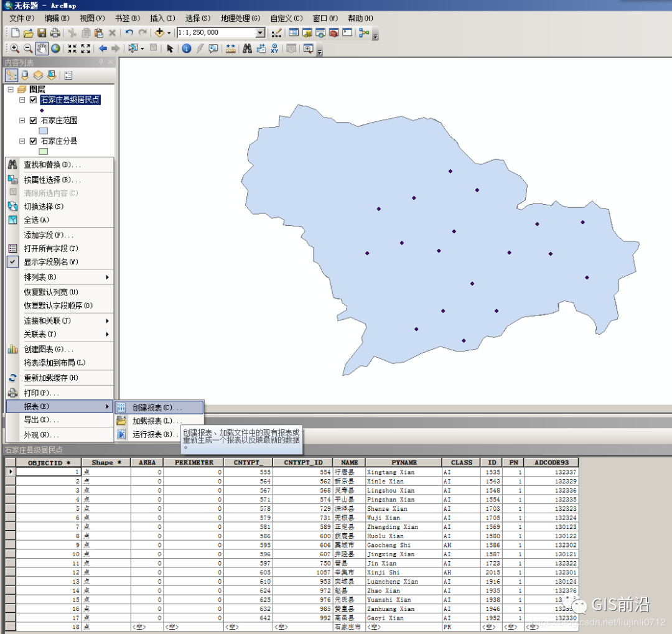Toggle 显示字段别名 checkmark option

pyautogui.click(x=13, y=262)
